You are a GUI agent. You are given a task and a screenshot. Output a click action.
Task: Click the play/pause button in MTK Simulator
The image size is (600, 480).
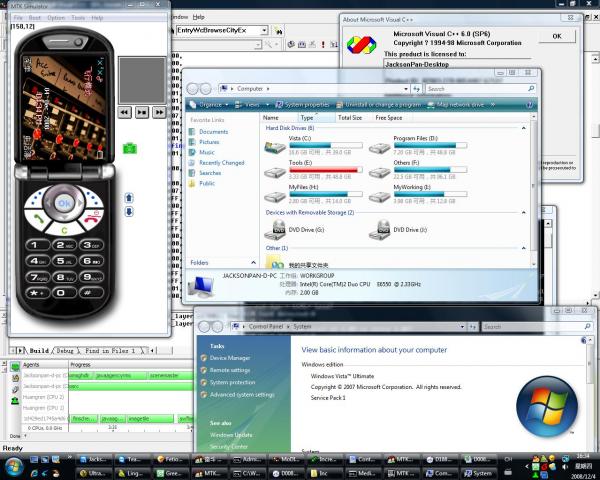[142, 112]
